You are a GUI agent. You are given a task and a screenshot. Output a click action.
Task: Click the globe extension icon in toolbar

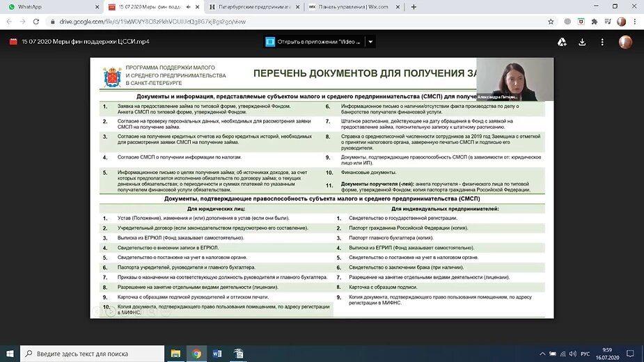tap(567, 22)
